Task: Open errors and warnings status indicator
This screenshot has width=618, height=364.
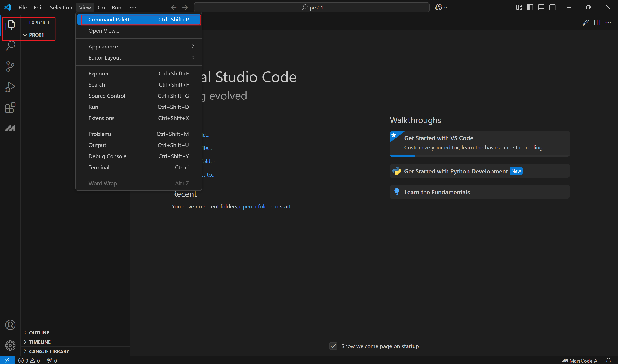Action: 29,361
